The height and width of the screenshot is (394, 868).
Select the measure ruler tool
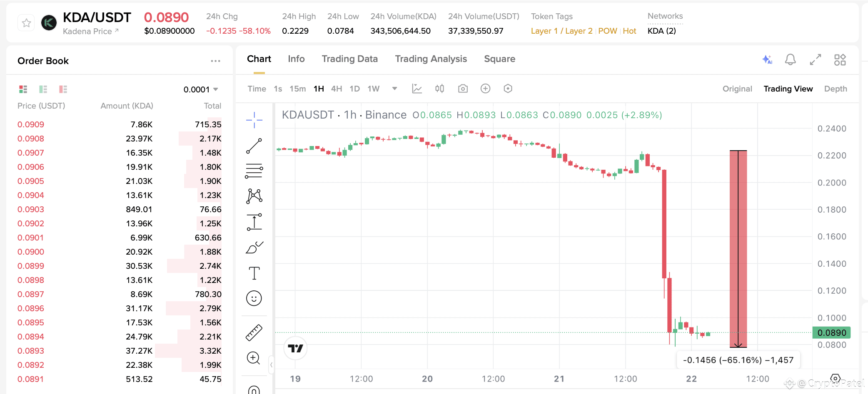tap(254, 332)
